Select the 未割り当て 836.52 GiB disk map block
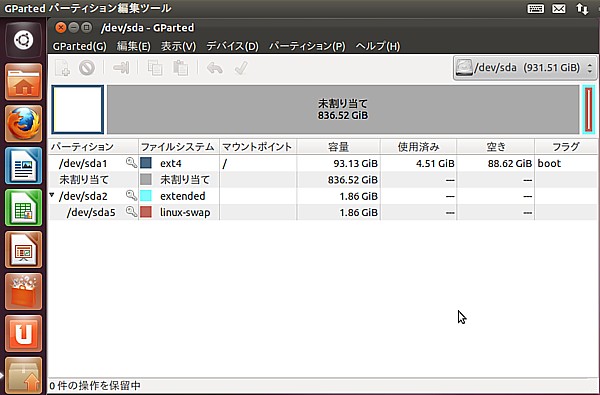 coord(343,110)
